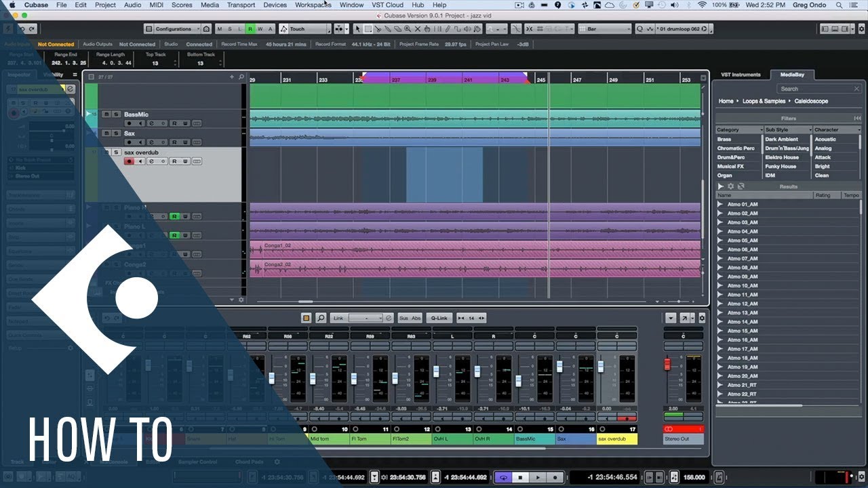
Task: Solo the BassMic track
Action: [117, 114]
